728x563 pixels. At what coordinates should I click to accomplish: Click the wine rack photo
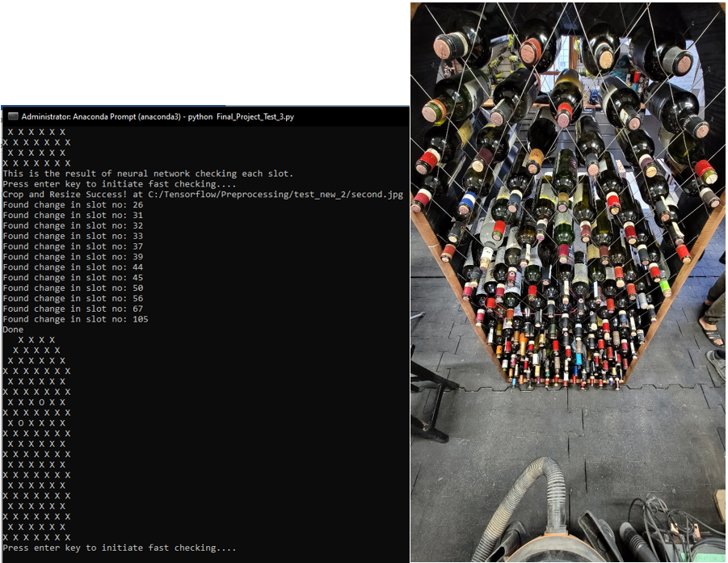568,282
